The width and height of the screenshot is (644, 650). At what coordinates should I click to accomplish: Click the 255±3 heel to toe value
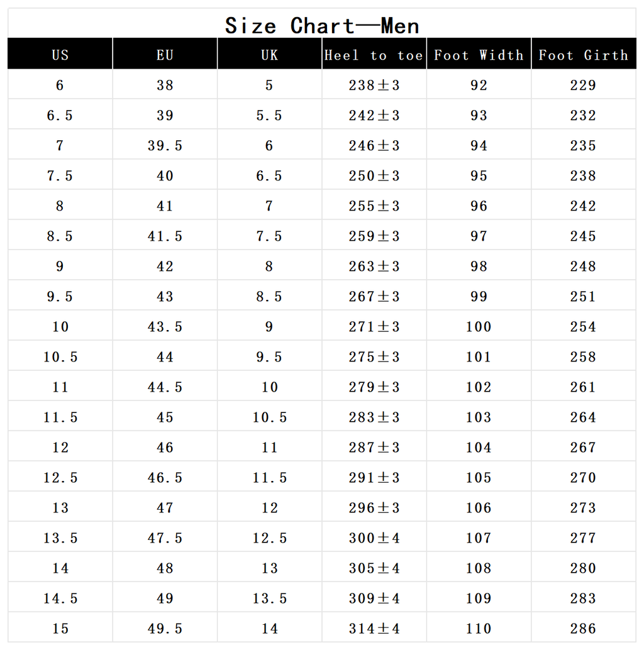click(374, 205)
